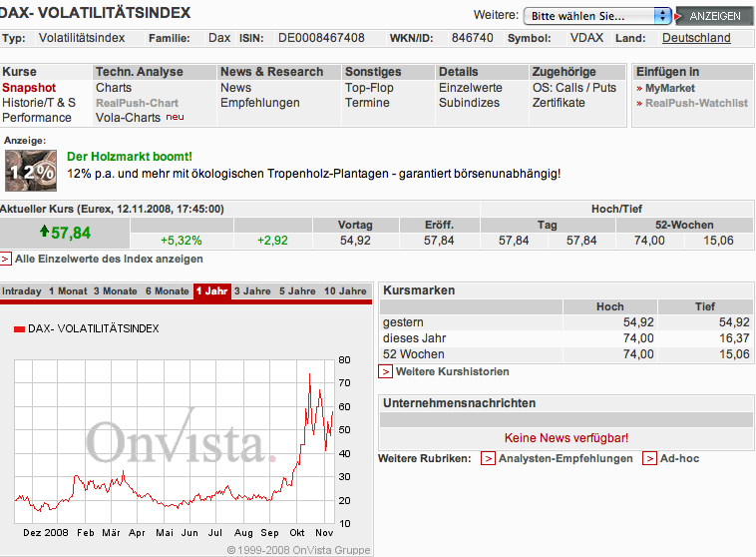Open the Ad-hoc link
756x557 pixels.
679,458
